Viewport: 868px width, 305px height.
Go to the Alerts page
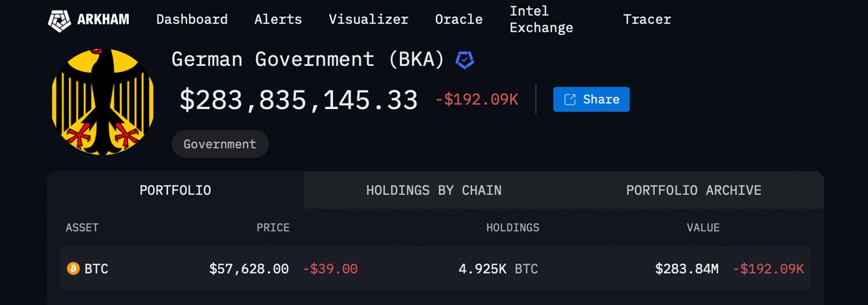(278, 20)
